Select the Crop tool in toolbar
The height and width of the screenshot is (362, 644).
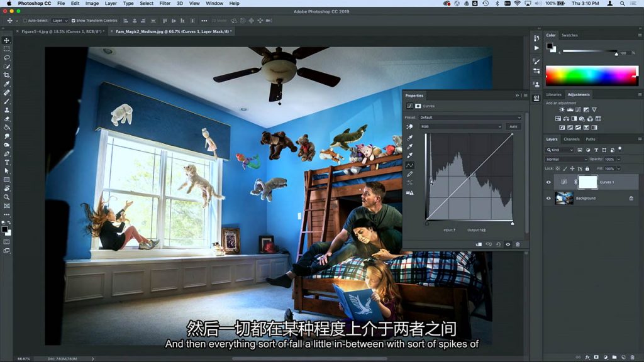6,75
